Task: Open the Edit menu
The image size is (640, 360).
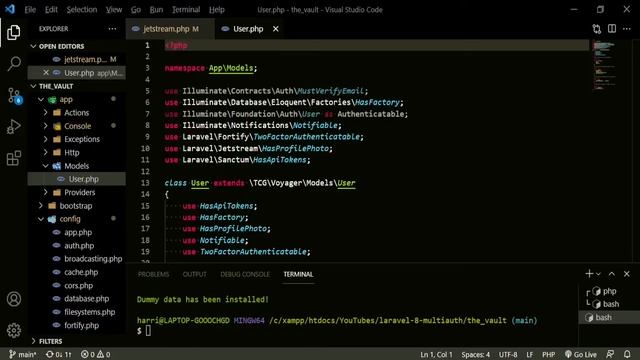Action: click(51, 9)
